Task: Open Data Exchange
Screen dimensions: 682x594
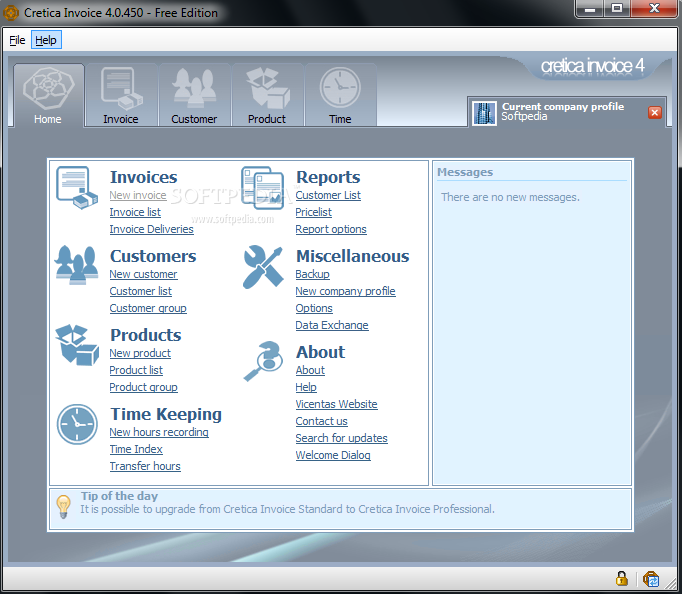Action: click(x=332, y=325)
